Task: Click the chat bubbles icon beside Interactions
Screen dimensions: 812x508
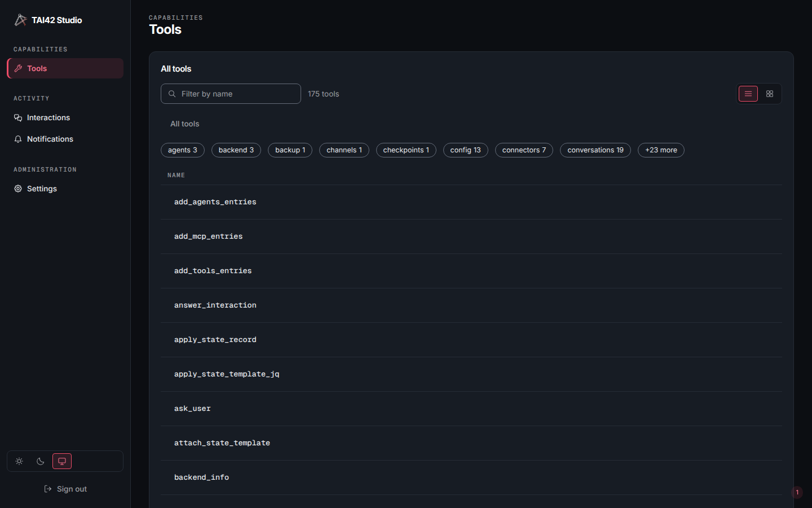Action: click(x=18, y=117)
